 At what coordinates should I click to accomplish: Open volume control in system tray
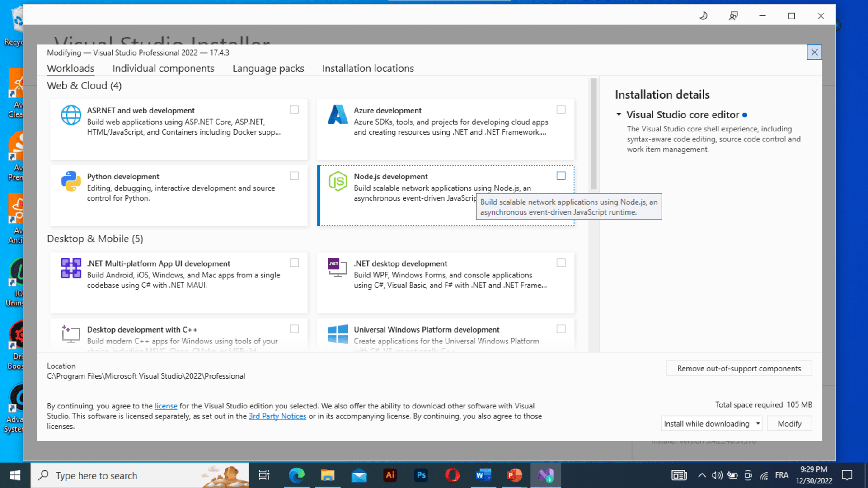(717, 475)
